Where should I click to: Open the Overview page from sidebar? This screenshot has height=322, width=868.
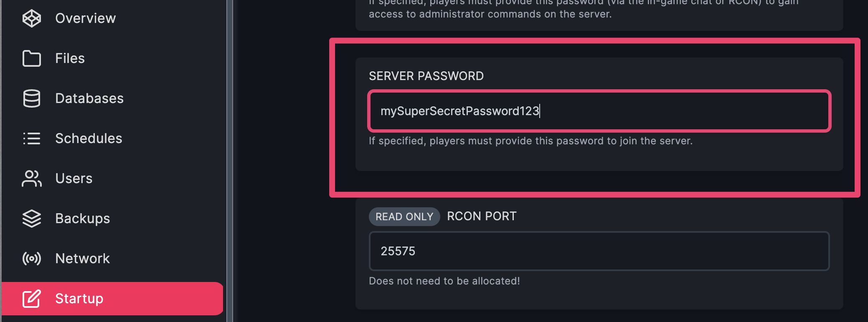[x=112, y=18]
